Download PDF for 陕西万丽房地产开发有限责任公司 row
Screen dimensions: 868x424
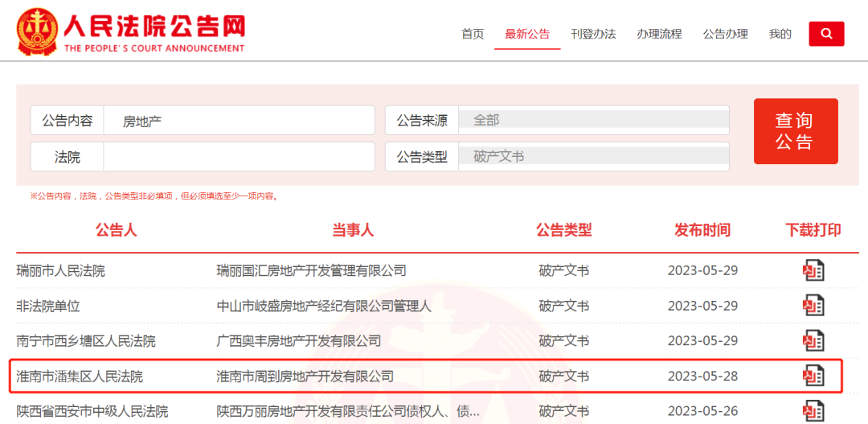click(813, 410)
